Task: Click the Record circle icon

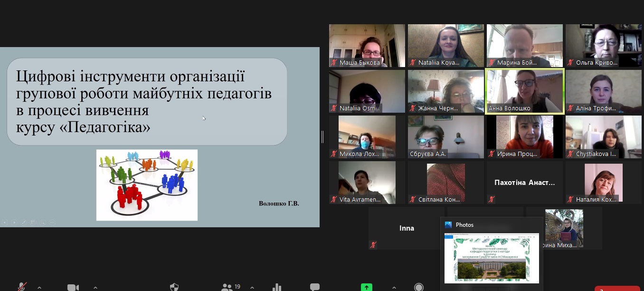Action: coord(419,287)
